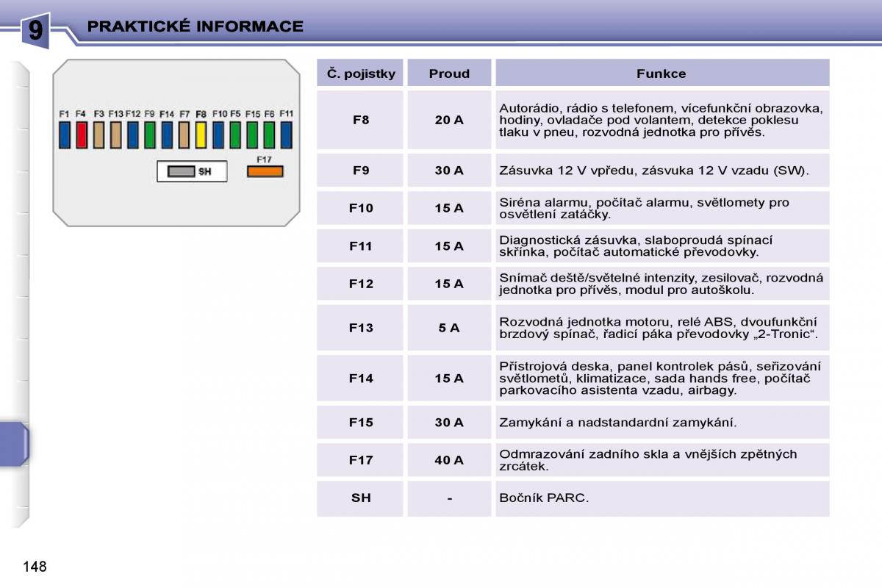Click the dash current value for SH
882x588 pixels.
coord(449,498)
